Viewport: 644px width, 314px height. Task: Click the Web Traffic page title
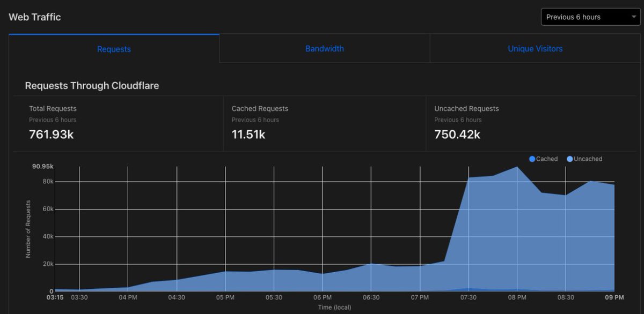coord(34,17)
